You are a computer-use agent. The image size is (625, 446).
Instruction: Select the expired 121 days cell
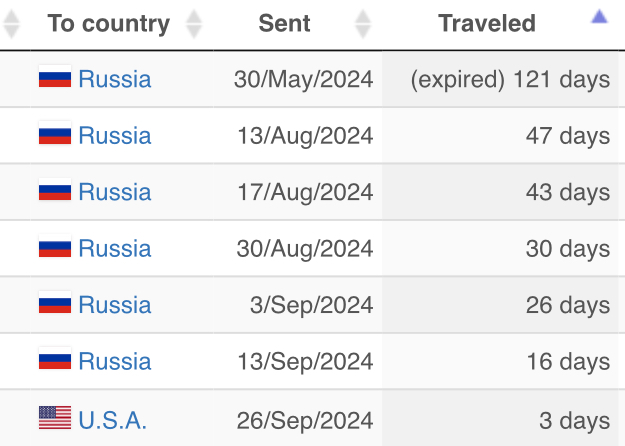(510, 79)
